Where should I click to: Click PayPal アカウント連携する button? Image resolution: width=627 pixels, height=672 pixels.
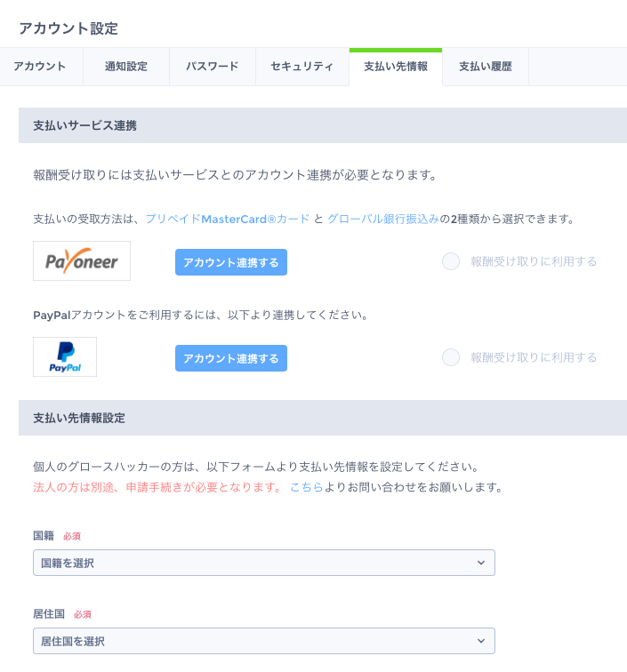tap(231, 358)
